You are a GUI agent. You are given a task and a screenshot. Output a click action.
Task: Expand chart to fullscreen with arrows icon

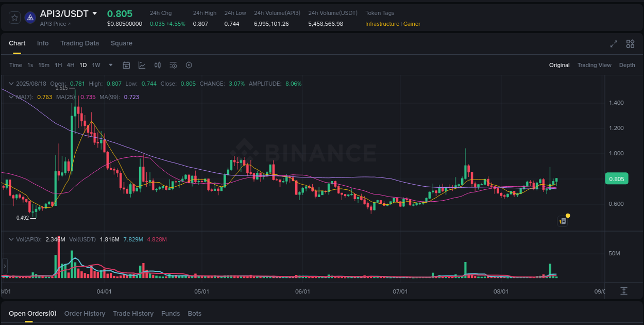tap(614, 44)
